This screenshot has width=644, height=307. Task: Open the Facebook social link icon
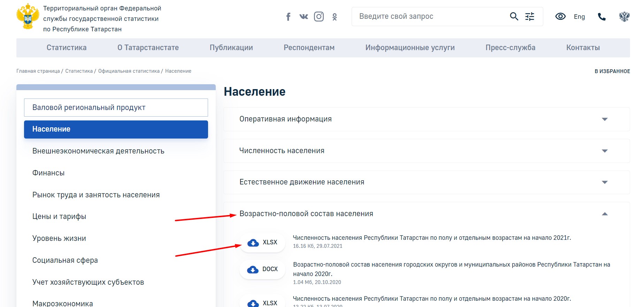tap(288, 17)
